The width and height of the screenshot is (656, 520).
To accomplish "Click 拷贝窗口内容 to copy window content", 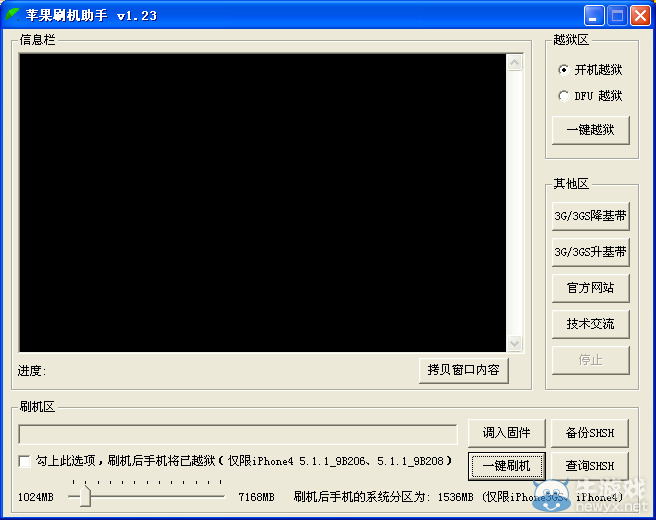I will [464, 370].
